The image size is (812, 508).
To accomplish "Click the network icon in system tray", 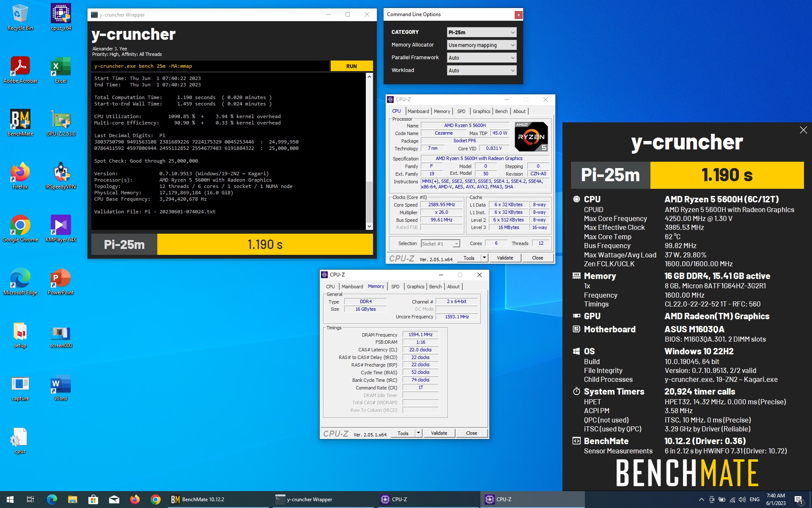I will [732, 500].
